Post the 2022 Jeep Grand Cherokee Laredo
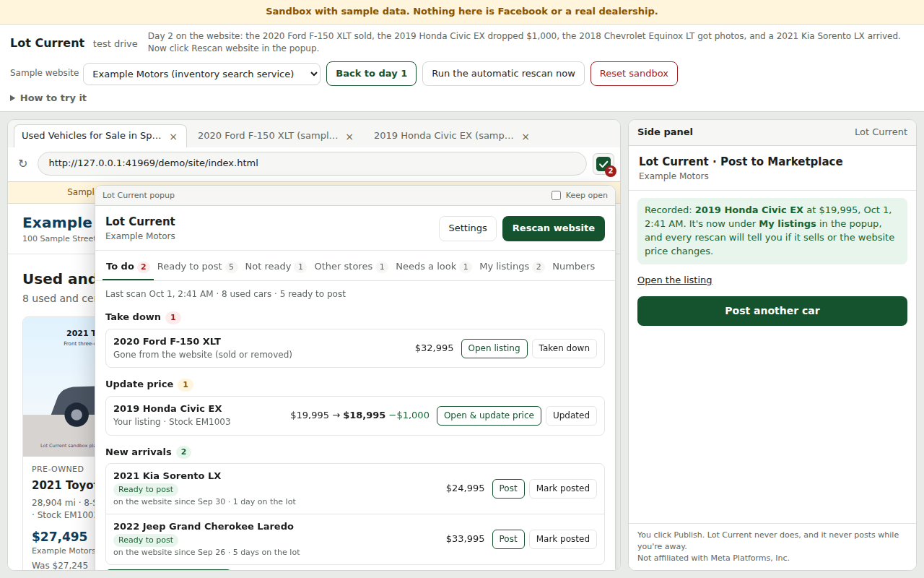Viewport: 924px width, 578px height. pyautogui.click(x=508, y=539)
